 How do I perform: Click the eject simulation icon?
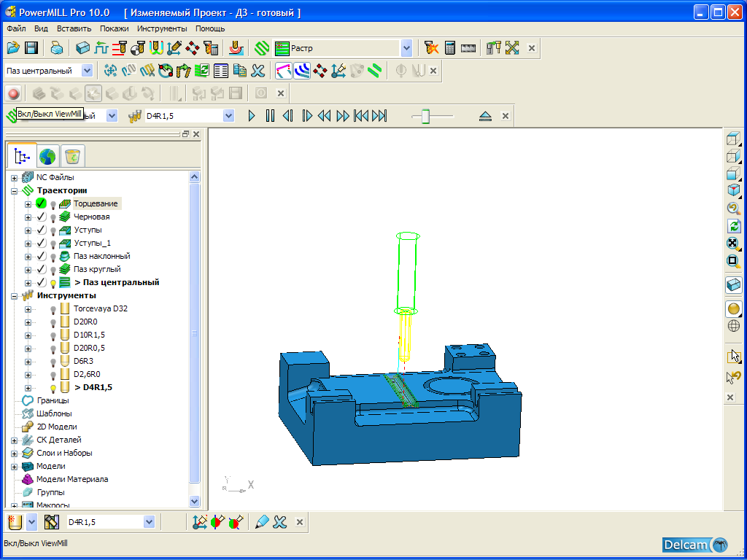pyautogui.click(x=485, y=116)
